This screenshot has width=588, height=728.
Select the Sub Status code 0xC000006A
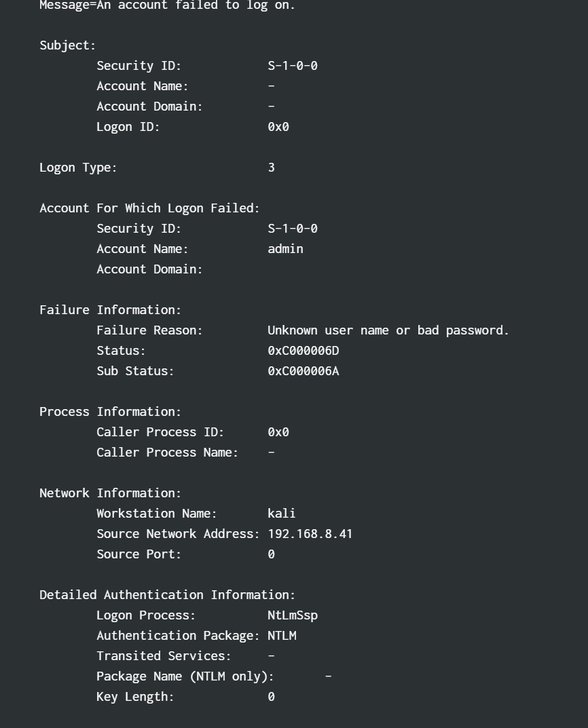304,371
